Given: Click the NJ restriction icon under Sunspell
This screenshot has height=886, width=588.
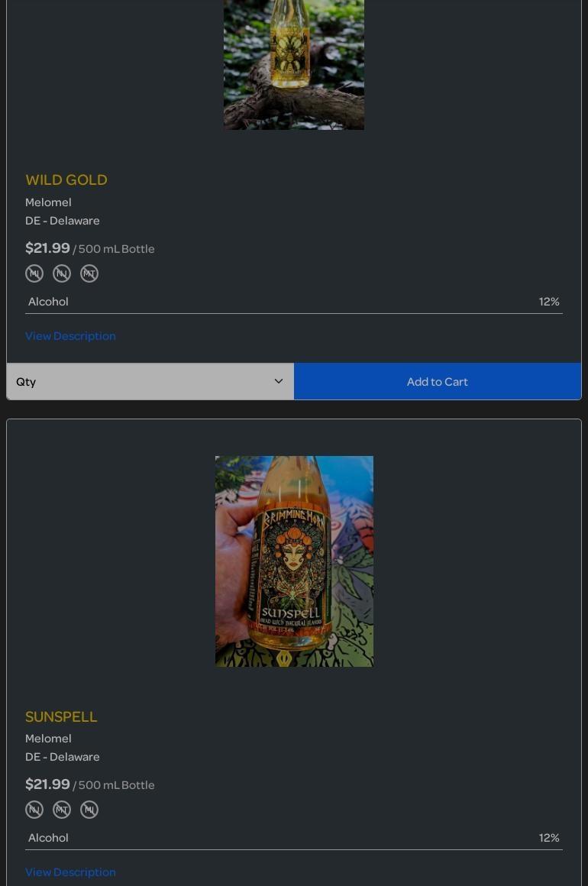Looking at the screenshot, I should pos(34,810).
